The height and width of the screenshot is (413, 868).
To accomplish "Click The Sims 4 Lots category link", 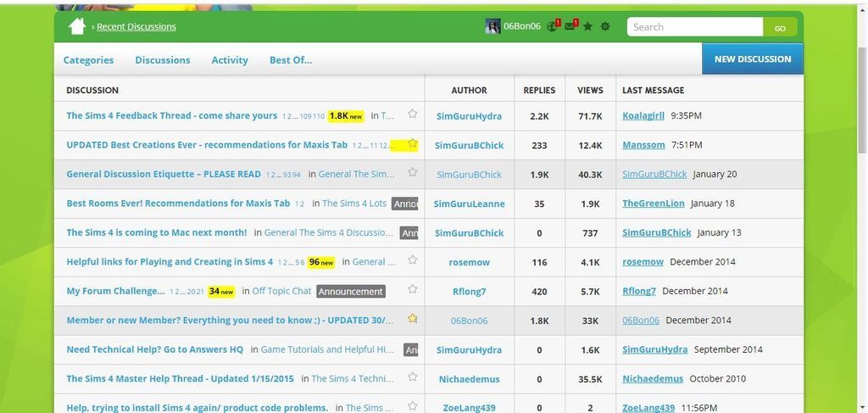I will (x=354, y=204).
